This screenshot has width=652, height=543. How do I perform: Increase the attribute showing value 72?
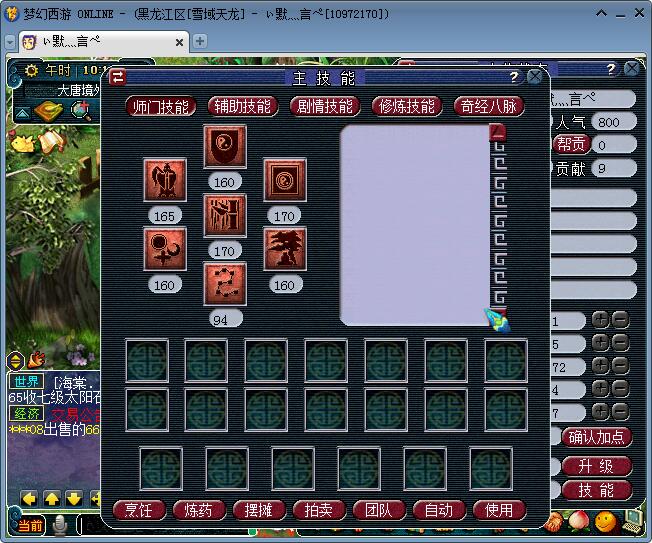600,366
